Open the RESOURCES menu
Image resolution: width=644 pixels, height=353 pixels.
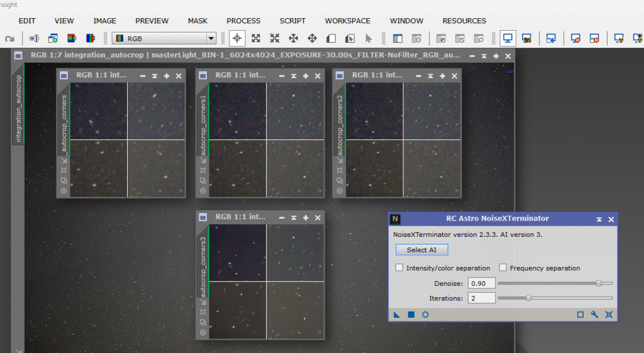coord(464,21)
